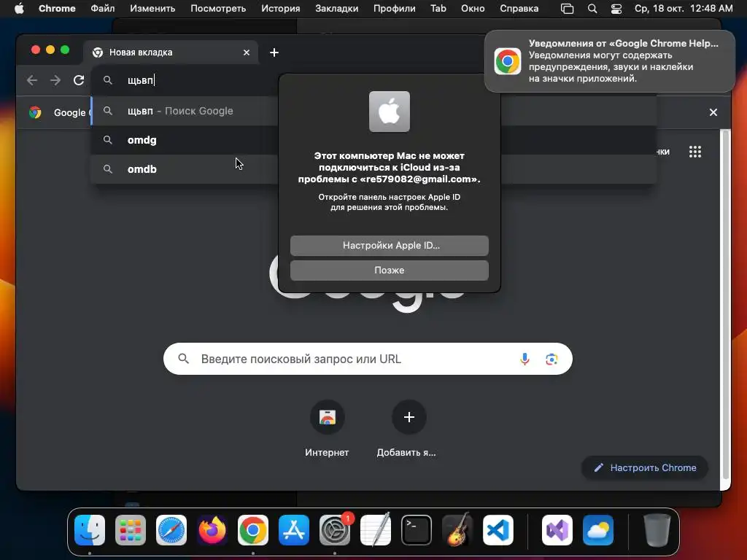The height and width of the screenshot is (560, 747).
Task: Open the Окно menu
Action: pyautogui.click(x=473, y=9)
